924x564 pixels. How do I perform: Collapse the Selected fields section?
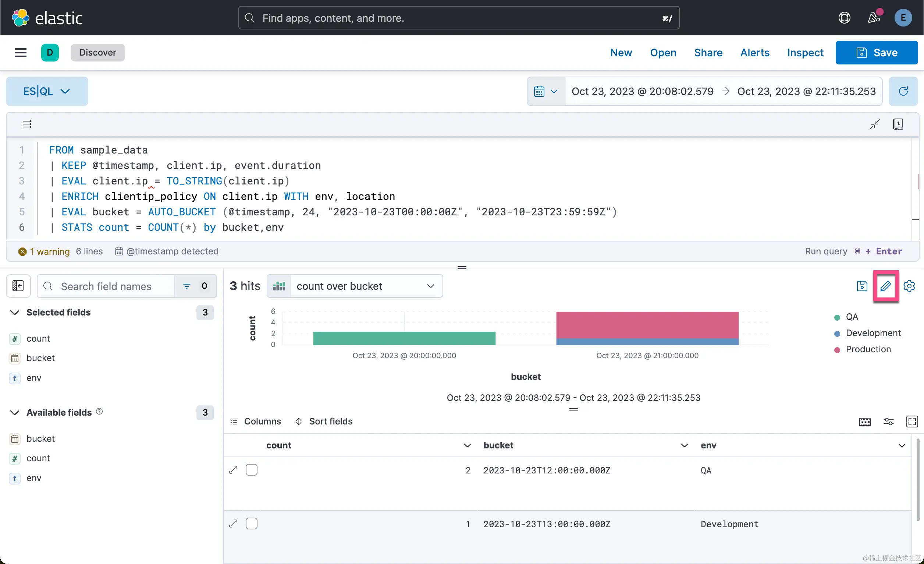pos(15,312)
